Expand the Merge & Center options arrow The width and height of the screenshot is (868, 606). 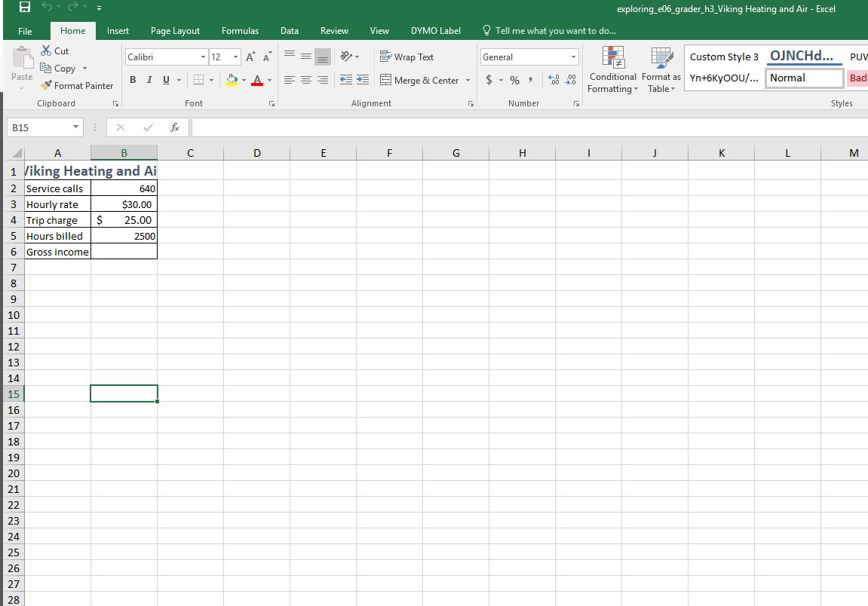468,80
